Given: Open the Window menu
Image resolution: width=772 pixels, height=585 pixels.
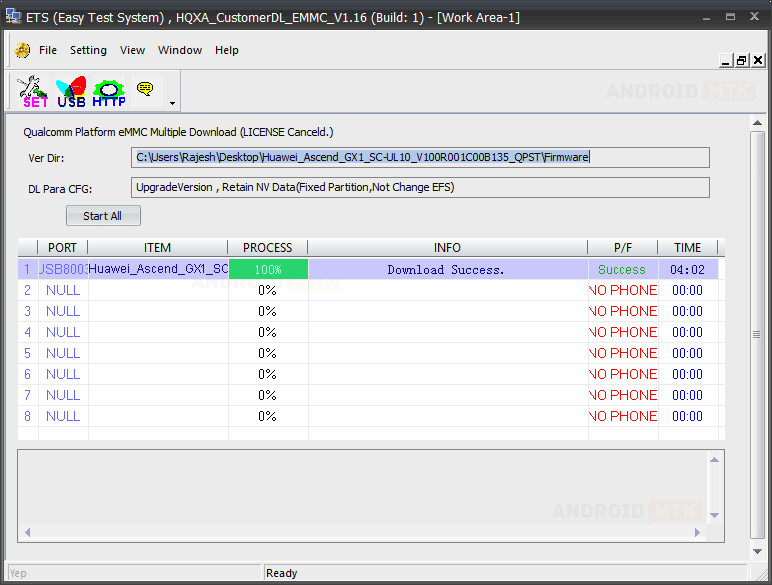Looking at the screenshot, I should pyautogui.click(x=180, y=50).
